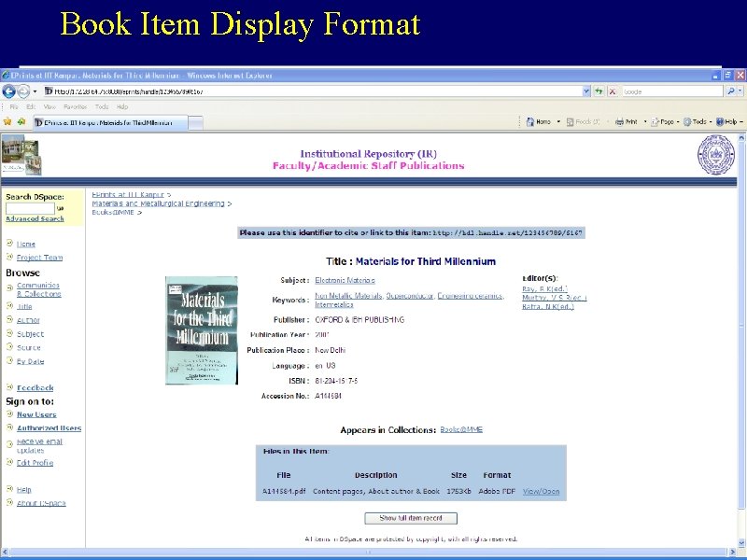747x560 pixels.
Task: Click inside the Search DSpace field
Action: coord(28,207)
